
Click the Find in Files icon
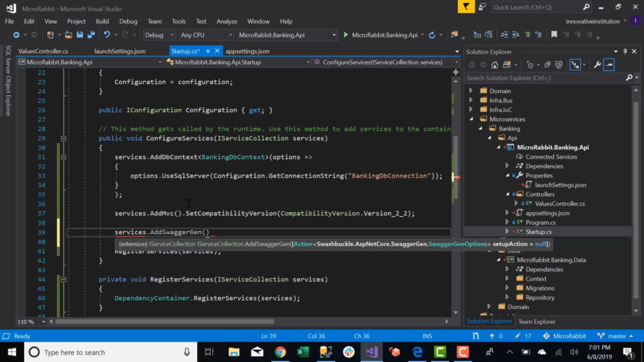click(455, 35)
